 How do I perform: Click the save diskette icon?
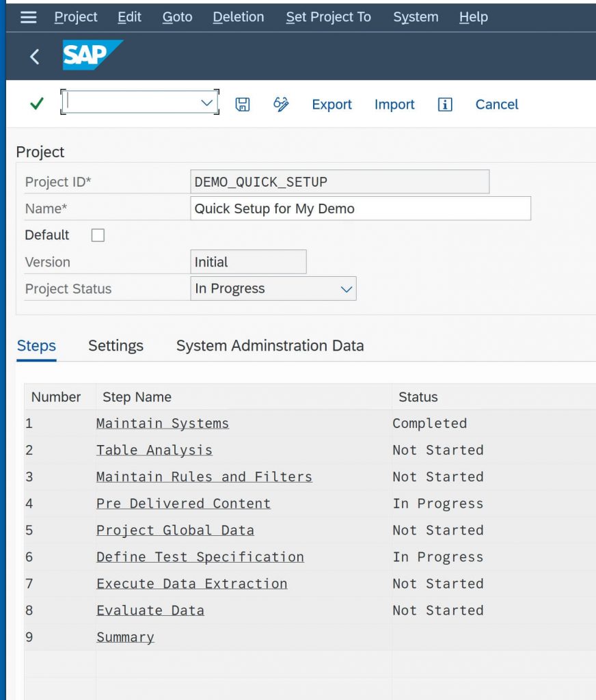tap(243, 105)
